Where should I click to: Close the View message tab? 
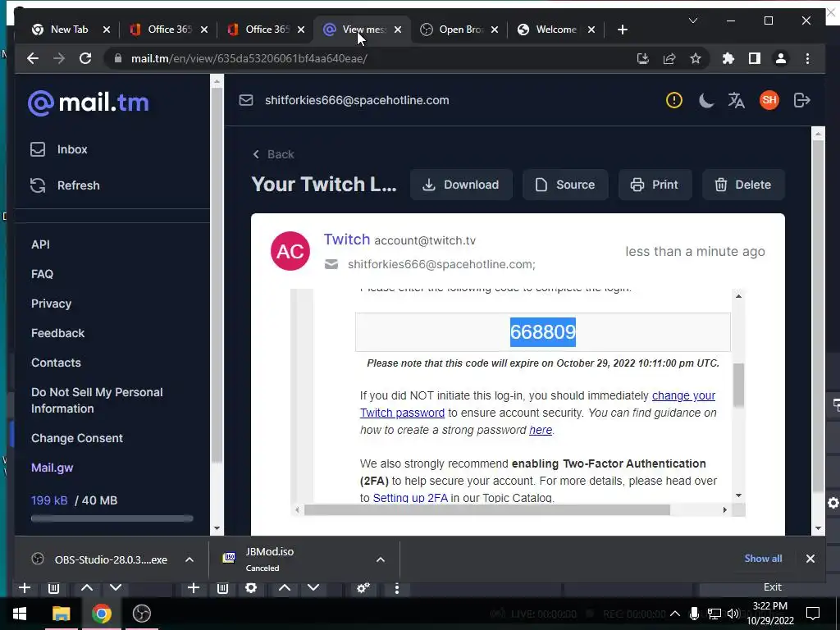(x=398, y=30)
